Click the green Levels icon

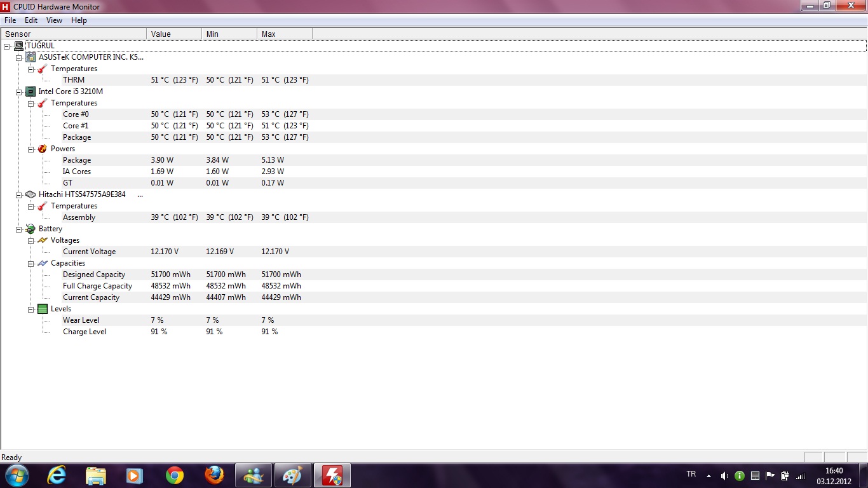click(43, 309)
